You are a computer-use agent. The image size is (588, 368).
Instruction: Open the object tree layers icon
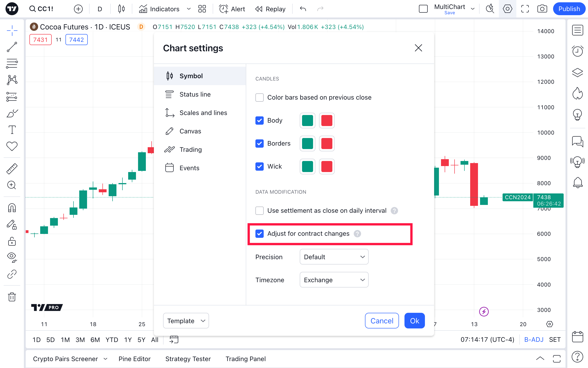[x=578, y=72]
